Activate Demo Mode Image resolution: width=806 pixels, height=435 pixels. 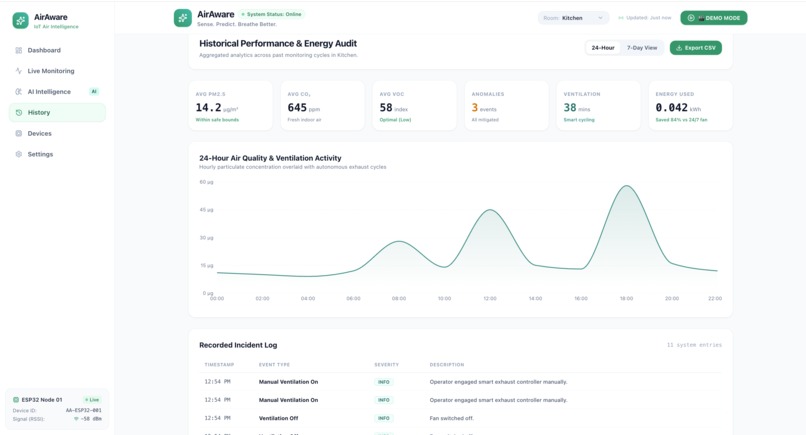click(x=713, y=18)
